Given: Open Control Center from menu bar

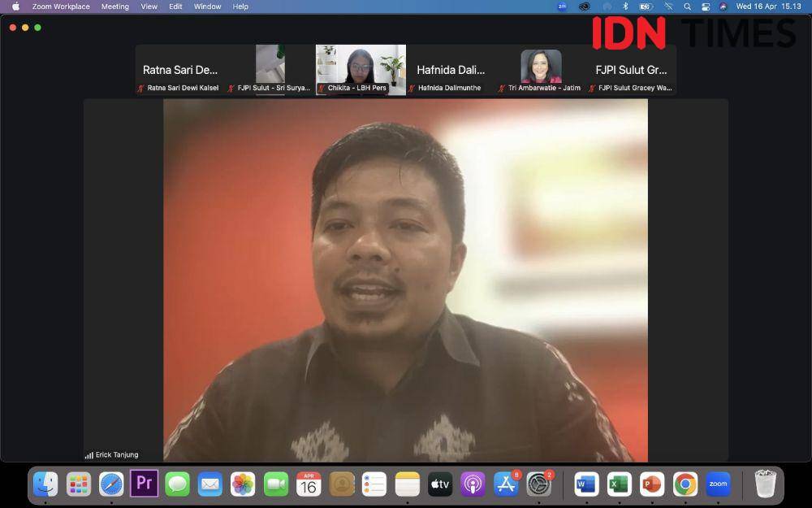Looking at the screenshot, I should click(x=706, y=7).
